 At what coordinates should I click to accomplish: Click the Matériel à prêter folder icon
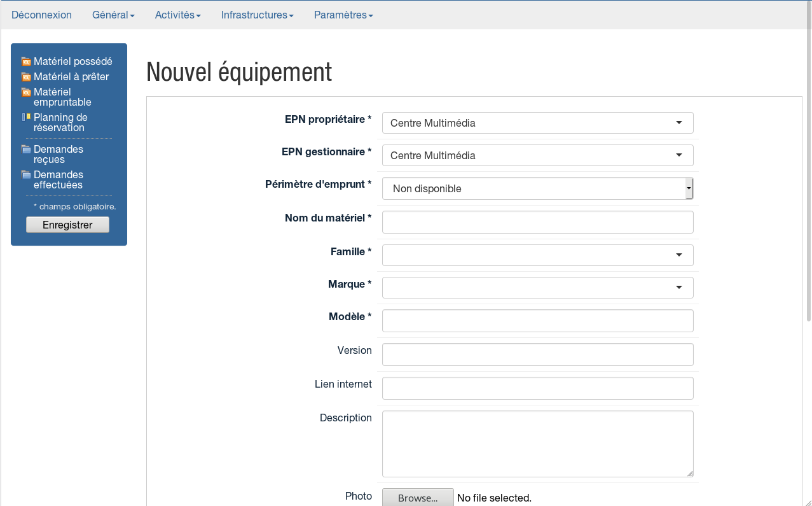[x=26, y=77]
